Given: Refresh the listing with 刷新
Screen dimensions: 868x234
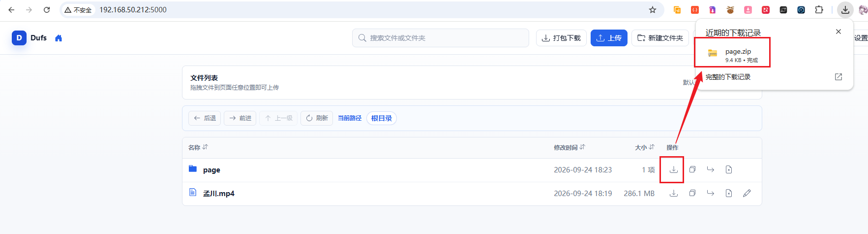Looking at the screenshot, I should [x=317, y=118].
